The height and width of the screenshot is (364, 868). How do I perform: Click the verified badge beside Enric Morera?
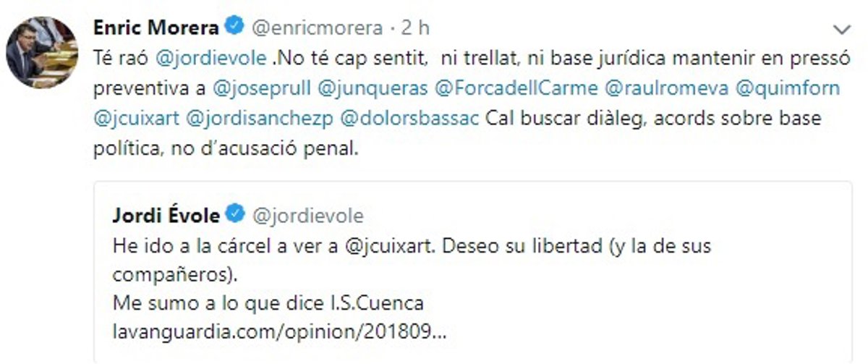(234, 27)
